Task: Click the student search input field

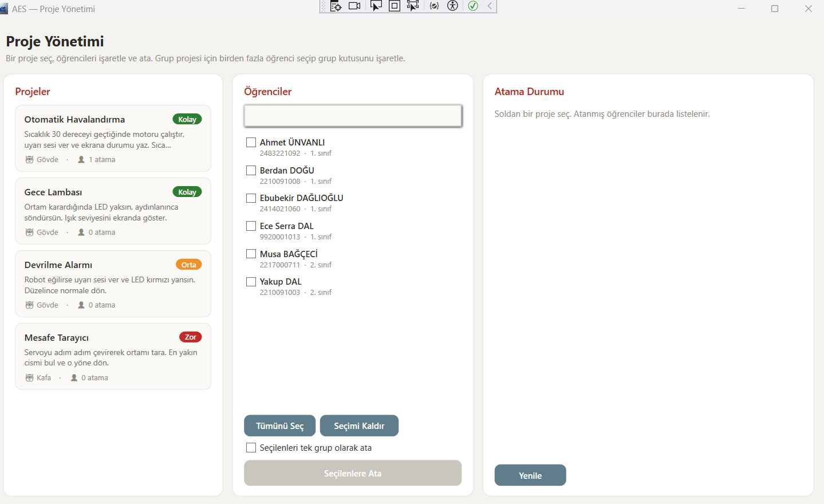Action: point(353,116)
